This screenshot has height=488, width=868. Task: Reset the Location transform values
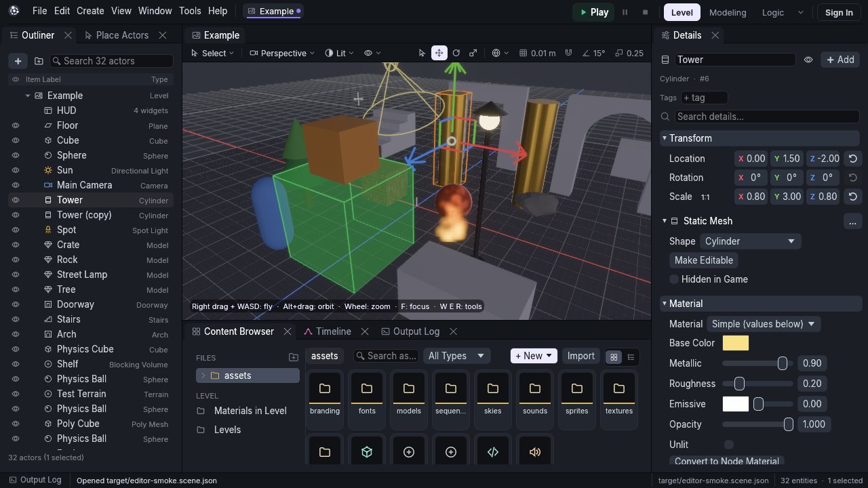853,159
